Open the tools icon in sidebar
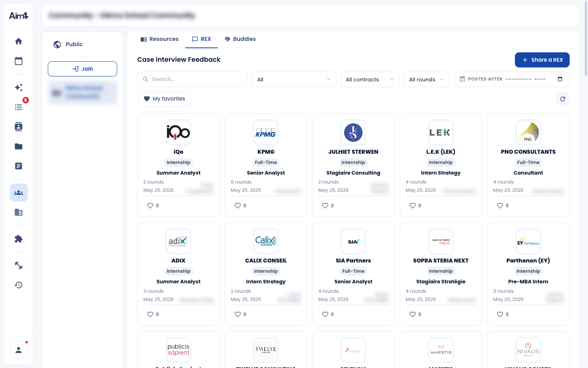 tap(18, 265)
